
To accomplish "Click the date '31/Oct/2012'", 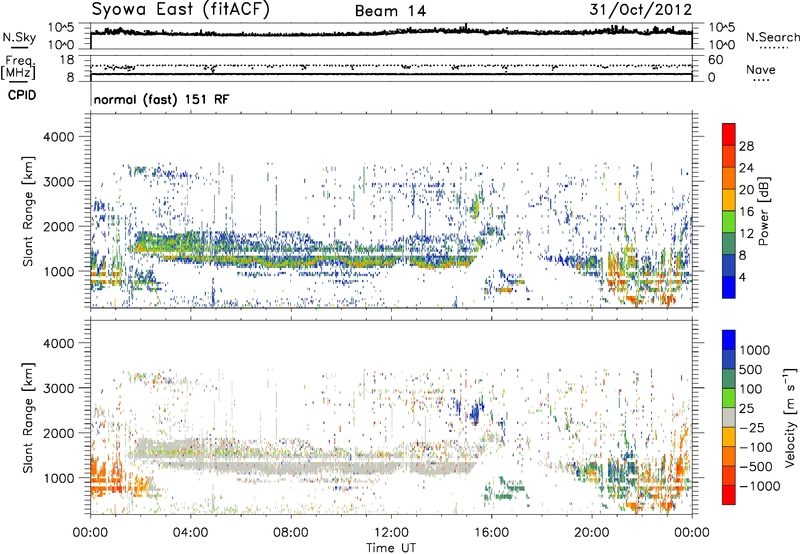I will [641, 10].
